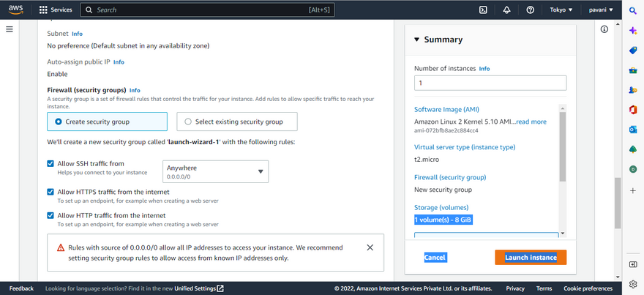Image resolution: width=644 pixels, height=295 pixels.
Task: Choose Select existing security group option
Action: 189,122
